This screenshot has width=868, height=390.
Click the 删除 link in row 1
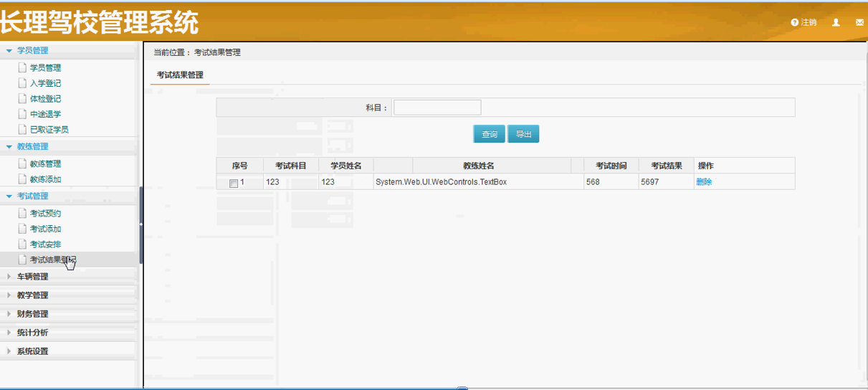pyautogui.click(x=704, y=182)
